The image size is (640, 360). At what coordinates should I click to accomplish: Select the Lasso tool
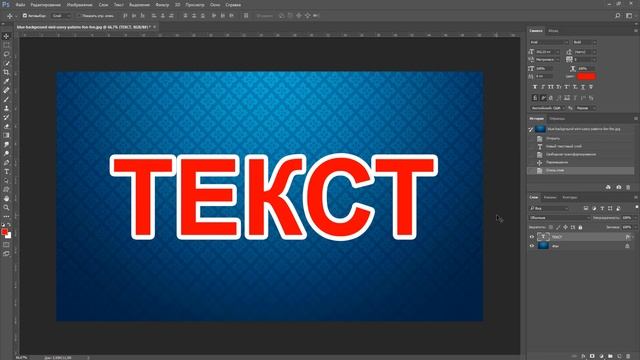tap(6, 54)
